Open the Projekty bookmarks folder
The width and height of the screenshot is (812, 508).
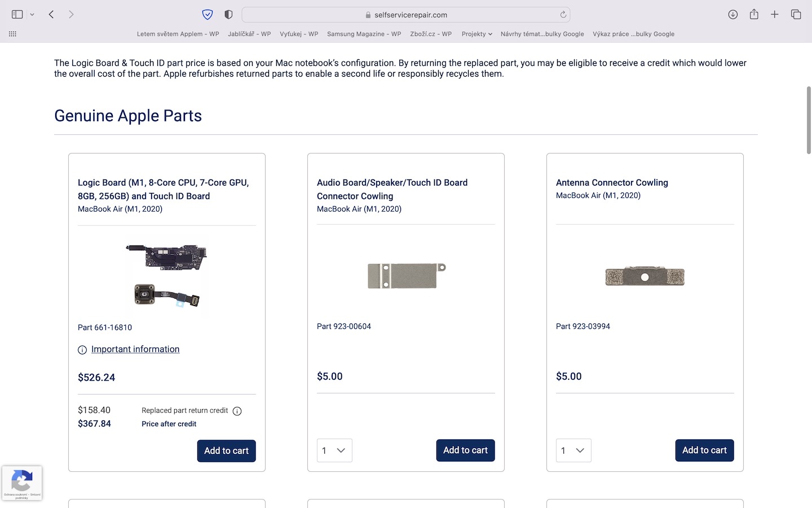(476, 34)
